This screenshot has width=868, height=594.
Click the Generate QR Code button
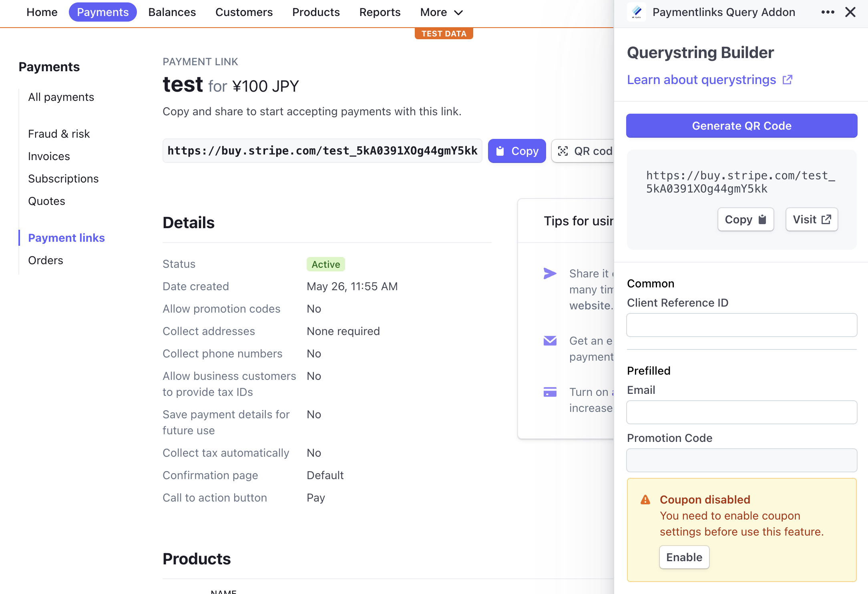[741, 125]
